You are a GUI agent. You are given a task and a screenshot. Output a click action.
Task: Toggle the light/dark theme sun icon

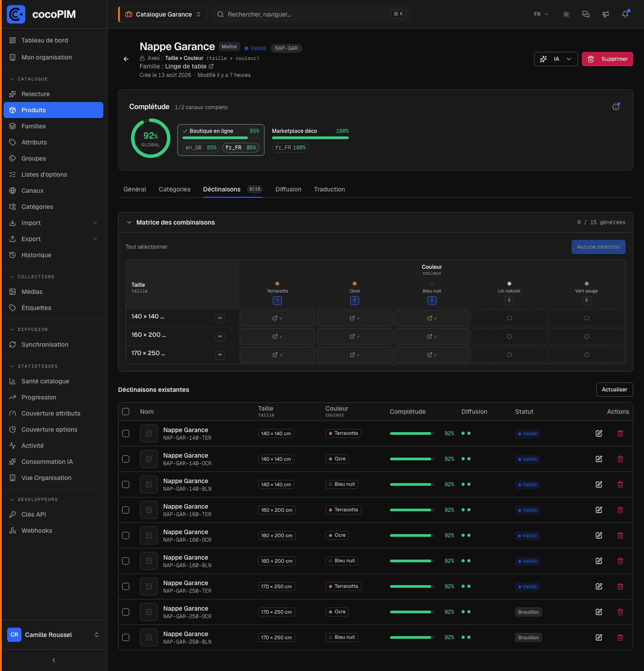[566, 14]
